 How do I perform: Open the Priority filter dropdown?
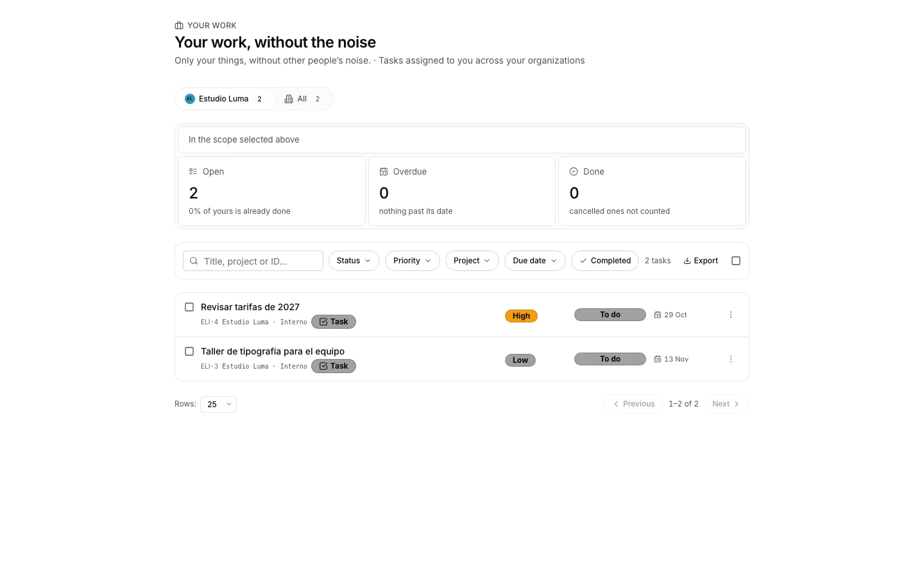(x=413, y=261)
